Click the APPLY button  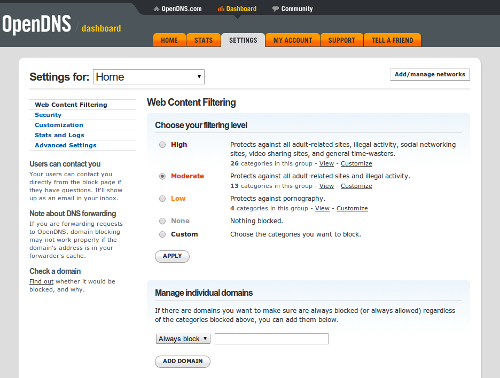point(172,256)
